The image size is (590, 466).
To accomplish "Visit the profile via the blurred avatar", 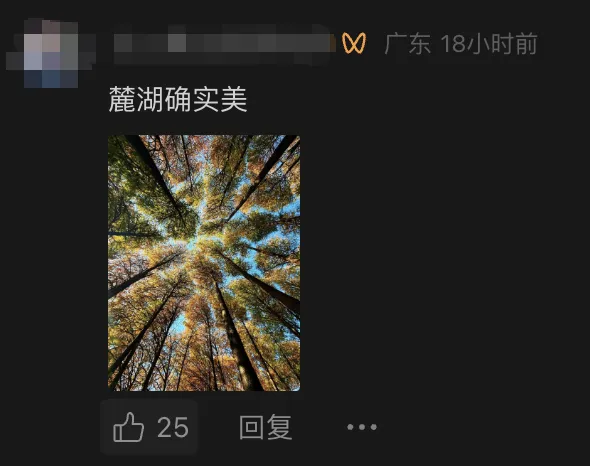I will (x=51, y=53).
